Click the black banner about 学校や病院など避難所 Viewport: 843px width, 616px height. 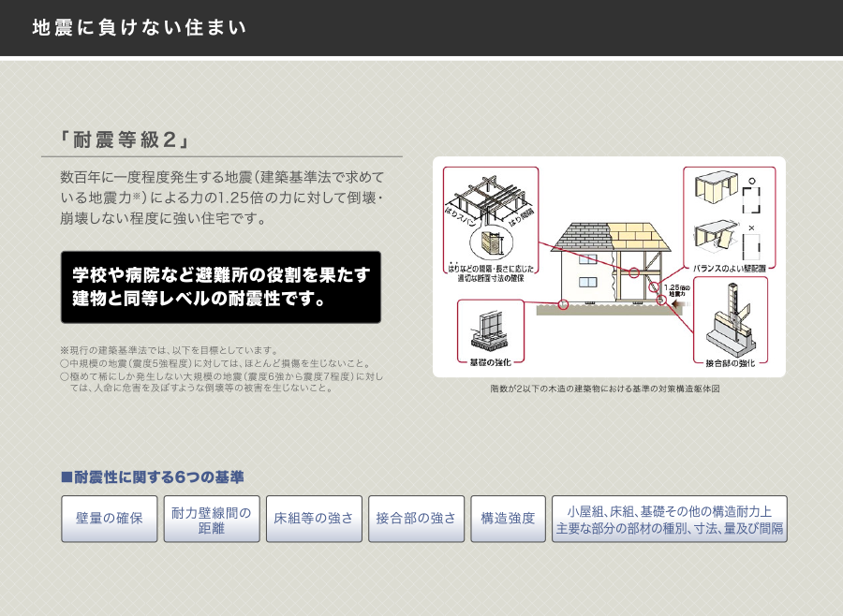[221, 287]
